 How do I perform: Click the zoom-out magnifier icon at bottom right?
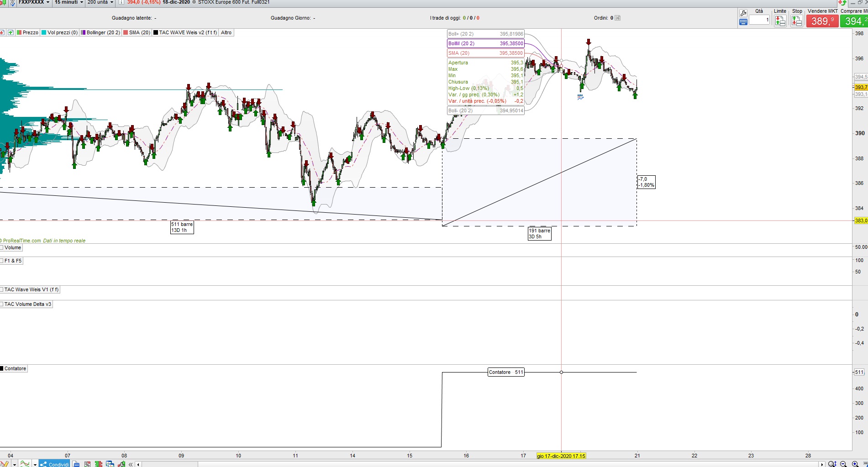843,464
